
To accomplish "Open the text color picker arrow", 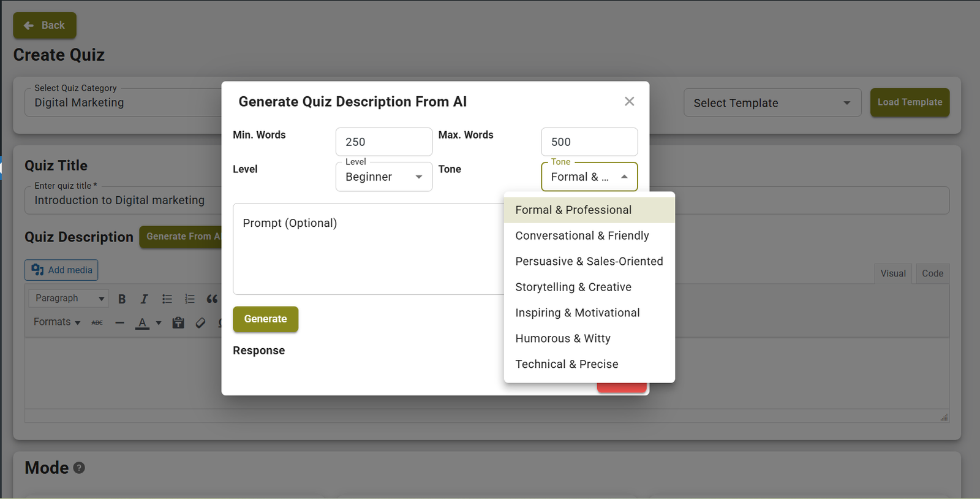I will [x=159, y=322].
